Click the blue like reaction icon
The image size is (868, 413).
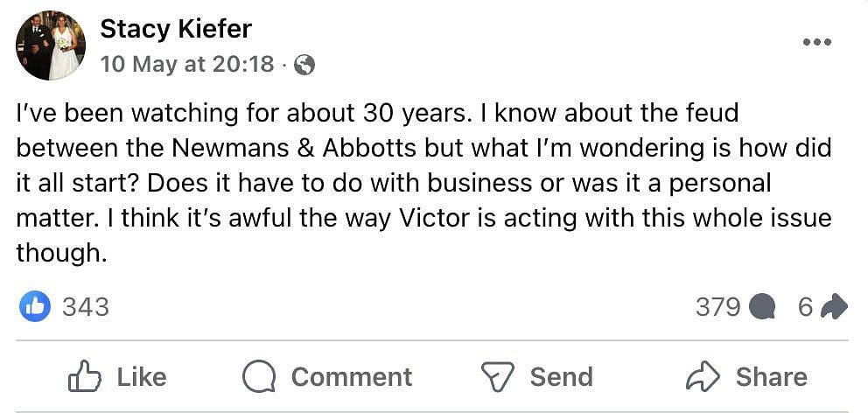(35, 306)
